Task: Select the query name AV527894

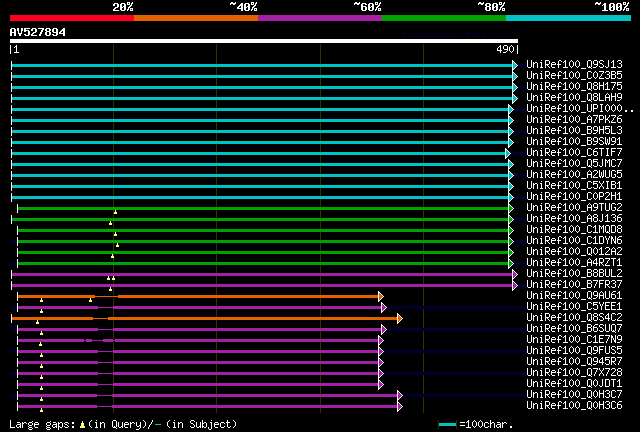Action: (x=38, y=32)
